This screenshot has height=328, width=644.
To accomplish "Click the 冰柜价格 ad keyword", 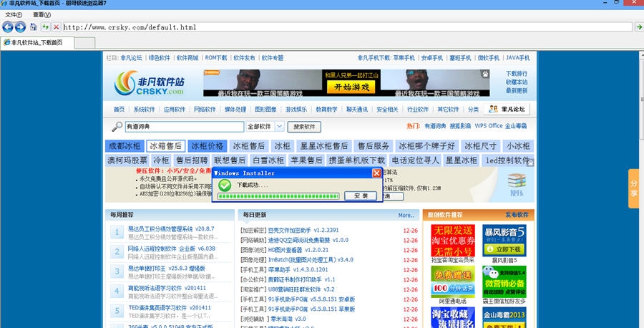I will tap(207, 146).
